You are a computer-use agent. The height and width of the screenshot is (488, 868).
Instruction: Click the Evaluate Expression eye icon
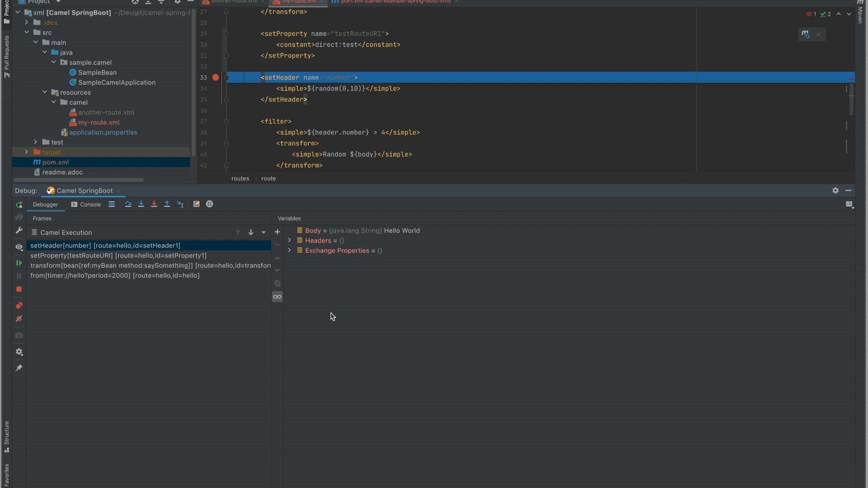point(19,247)
